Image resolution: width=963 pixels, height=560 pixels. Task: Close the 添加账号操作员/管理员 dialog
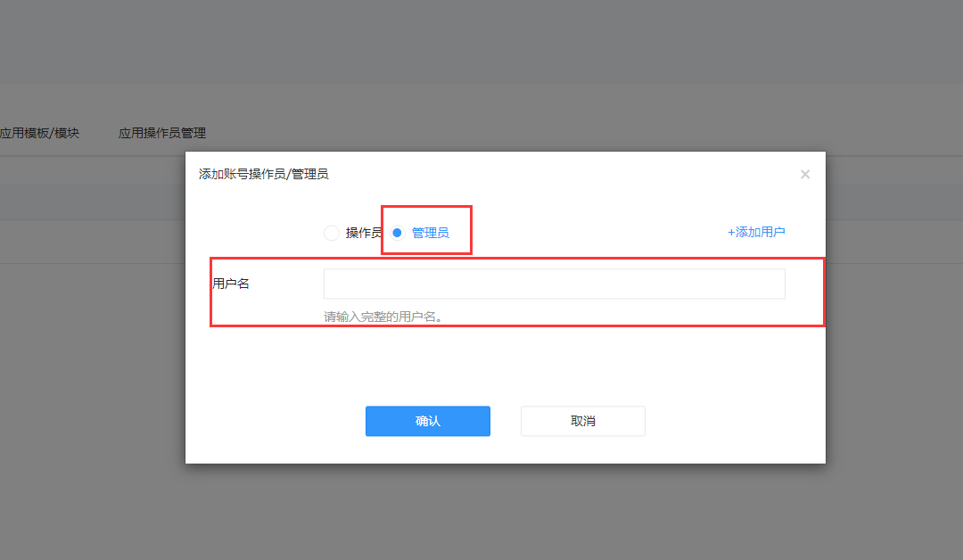coord(805,175)
